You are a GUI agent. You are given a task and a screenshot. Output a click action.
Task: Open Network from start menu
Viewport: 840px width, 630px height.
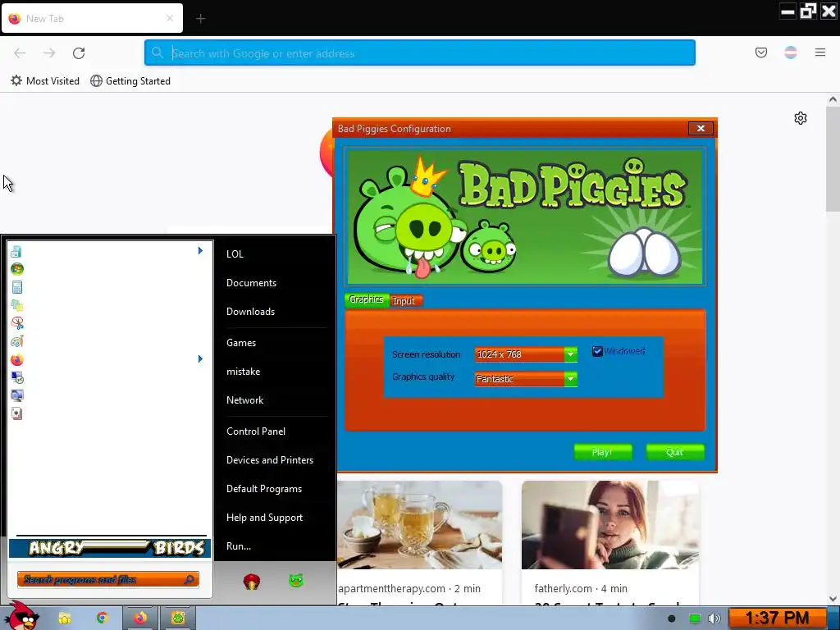point(244,400)
